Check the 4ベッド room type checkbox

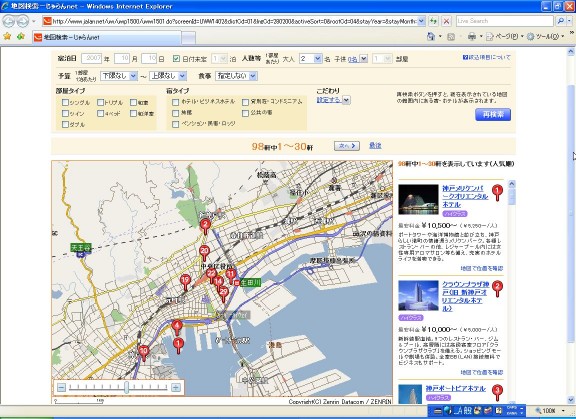pos(101,113)
